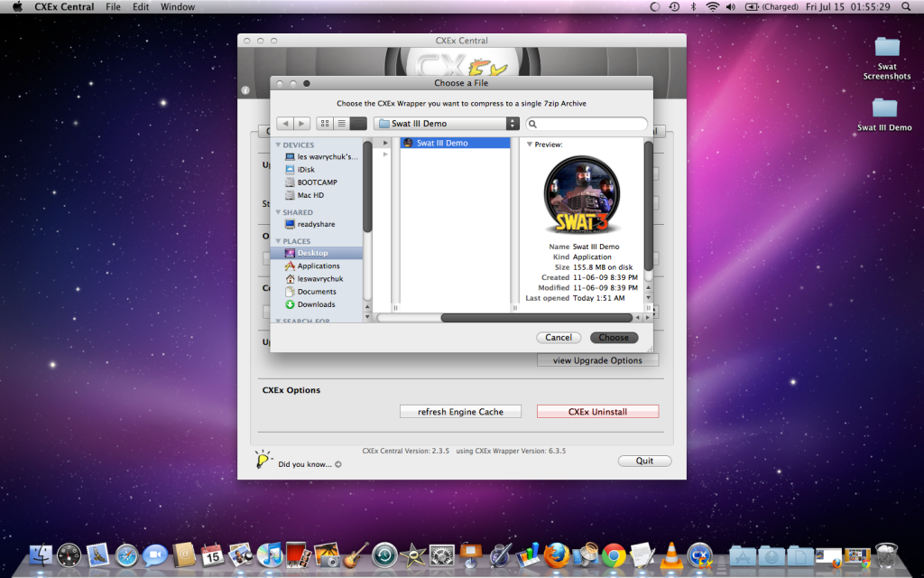Image resolution: width=924 pixels, height=578 pixels.
Task: Click the Time Machine menu bar icon
Action: [674, 7]
